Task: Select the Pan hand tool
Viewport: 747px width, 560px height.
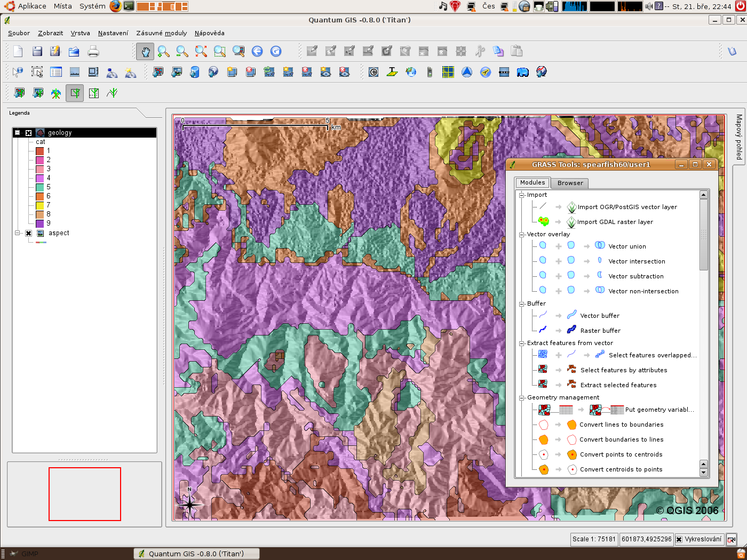Action: pyautogui.click(x=145, y=51)
